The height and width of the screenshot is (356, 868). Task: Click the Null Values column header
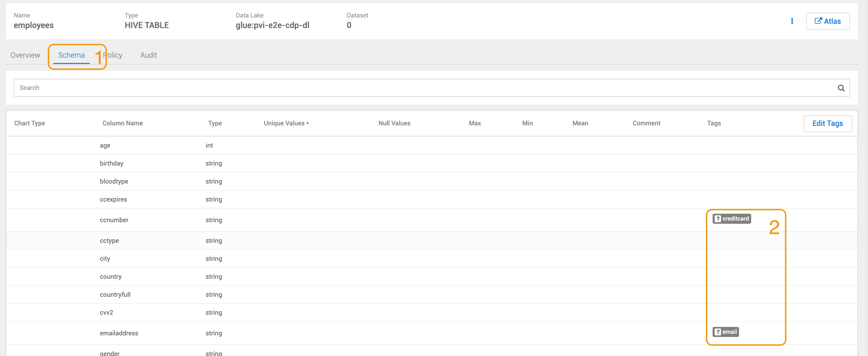(394, 124)
